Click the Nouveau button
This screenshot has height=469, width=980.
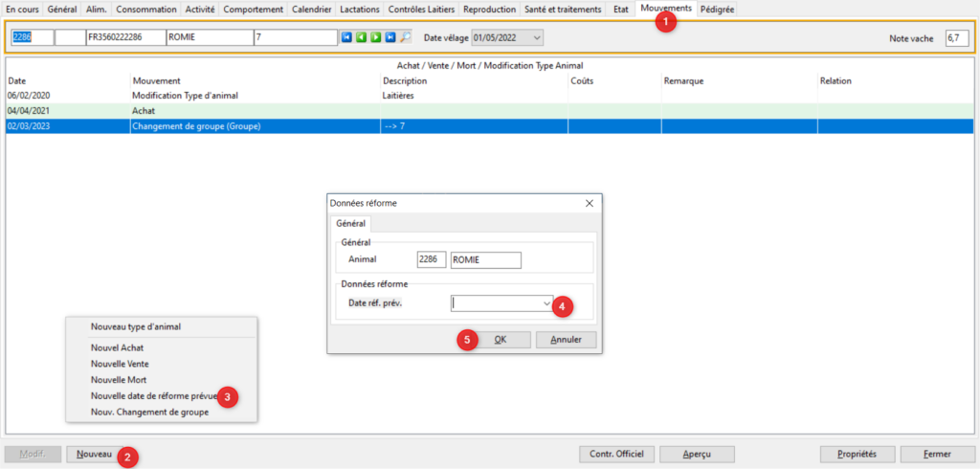[x=94, y=455]
